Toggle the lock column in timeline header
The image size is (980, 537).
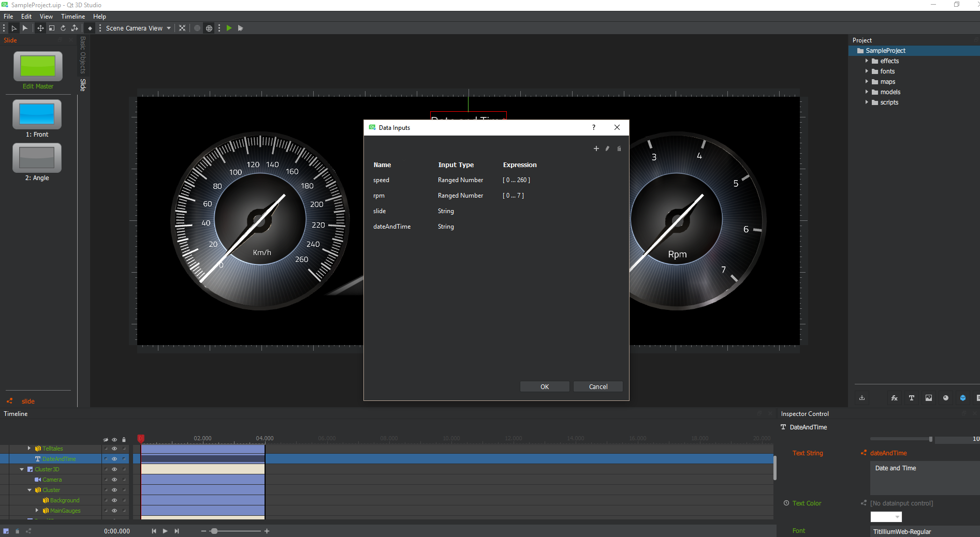click(124, 440)
